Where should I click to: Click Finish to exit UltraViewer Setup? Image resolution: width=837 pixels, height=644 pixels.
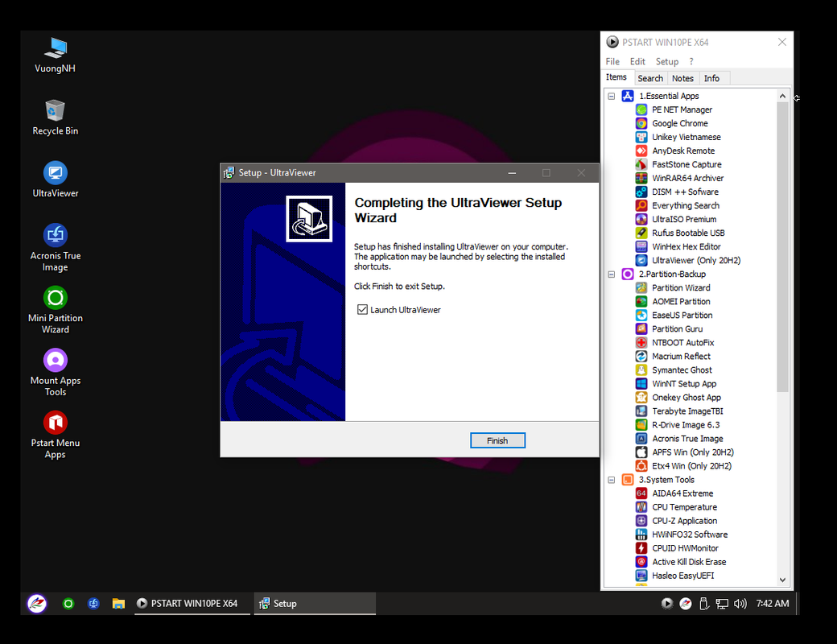(497, 440)
